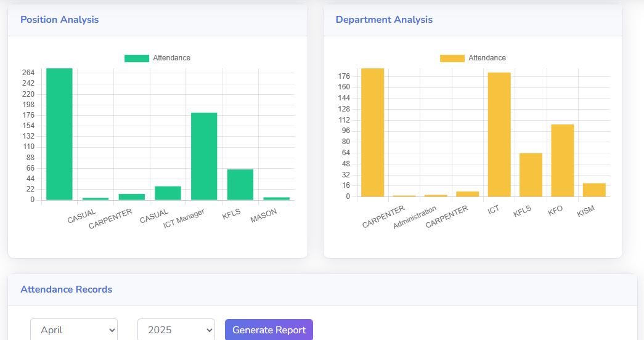Click the green KFLS bar in Position Analysis

coord(240,185)
